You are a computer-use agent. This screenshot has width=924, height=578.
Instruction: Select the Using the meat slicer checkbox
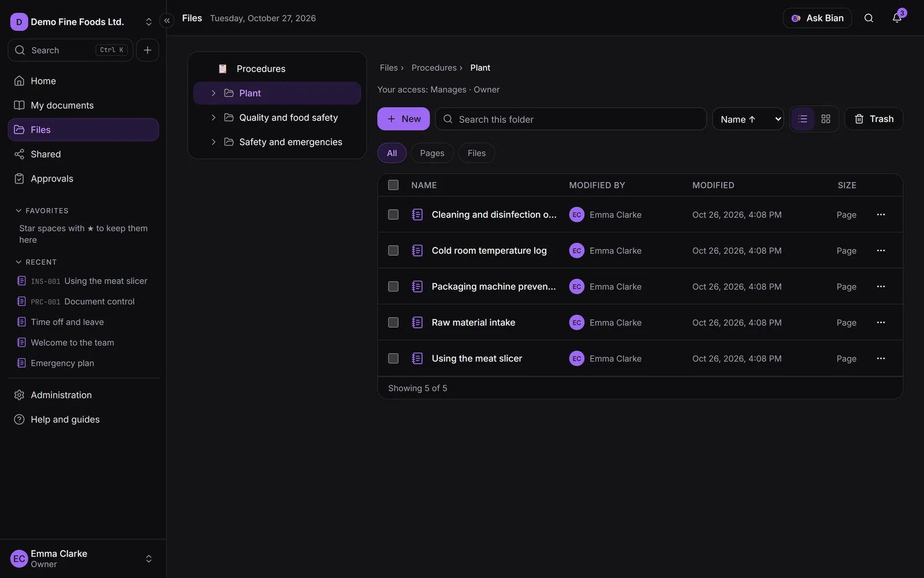pyautogui.click(x=393, y=358)
